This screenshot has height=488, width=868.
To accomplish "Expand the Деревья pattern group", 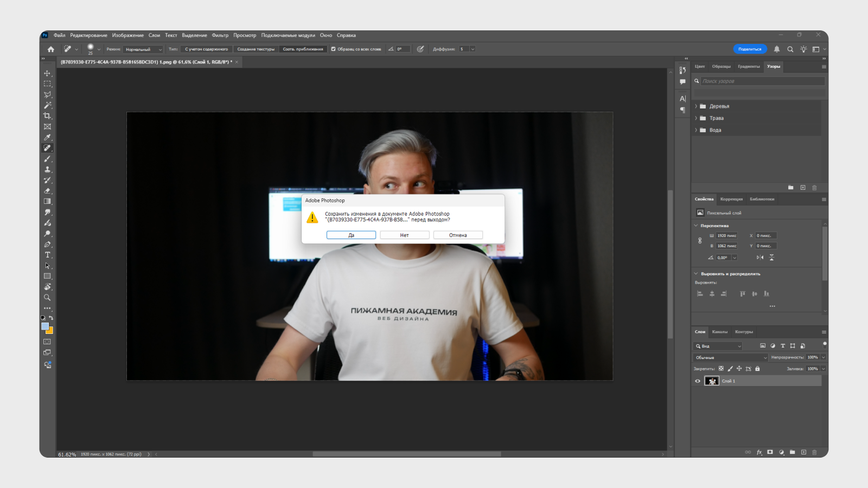I will 697,106.
